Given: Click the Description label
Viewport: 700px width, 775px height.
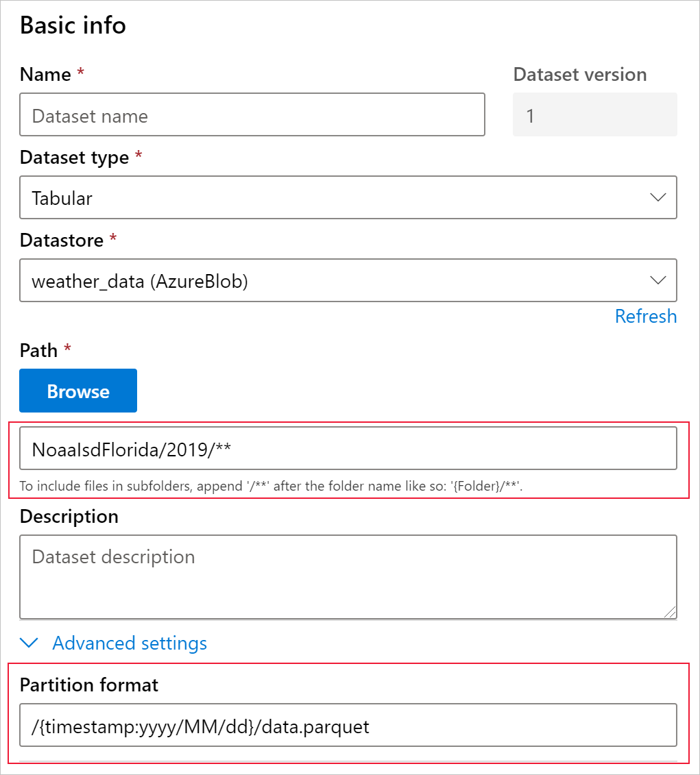Looking at the screenshot, I should (69, 516).
